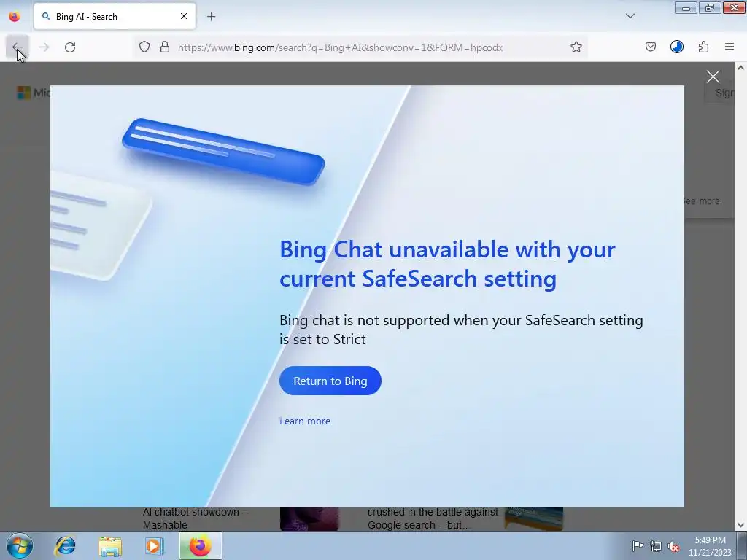The height and width of the screenshot is (560, 747).
Task: Dismiss the SafeSearch dialog with X
Action: coord(713,77)
